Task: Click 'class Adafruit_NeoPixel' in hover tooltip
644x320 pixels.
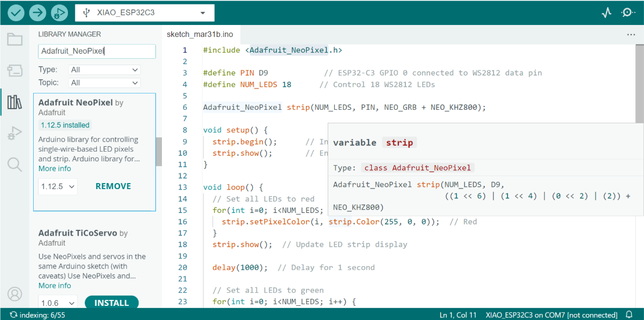Action: click(418, 167)
